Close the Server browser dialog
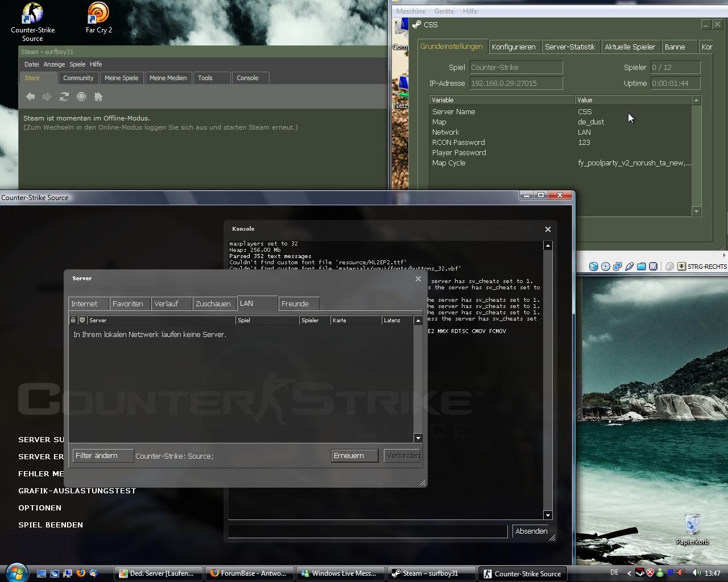The width and height of the screenshot is (728, 582). coord(418,278)
